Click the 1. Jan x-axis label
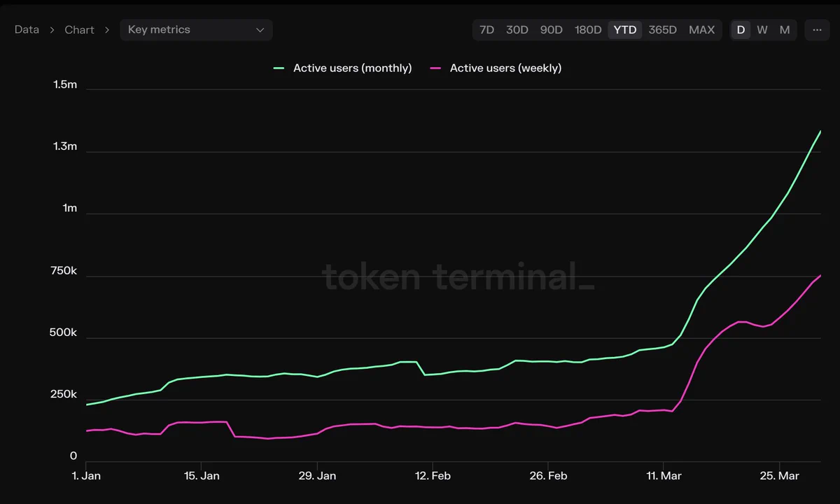The image size is (840, 504). tap(86, 476)
